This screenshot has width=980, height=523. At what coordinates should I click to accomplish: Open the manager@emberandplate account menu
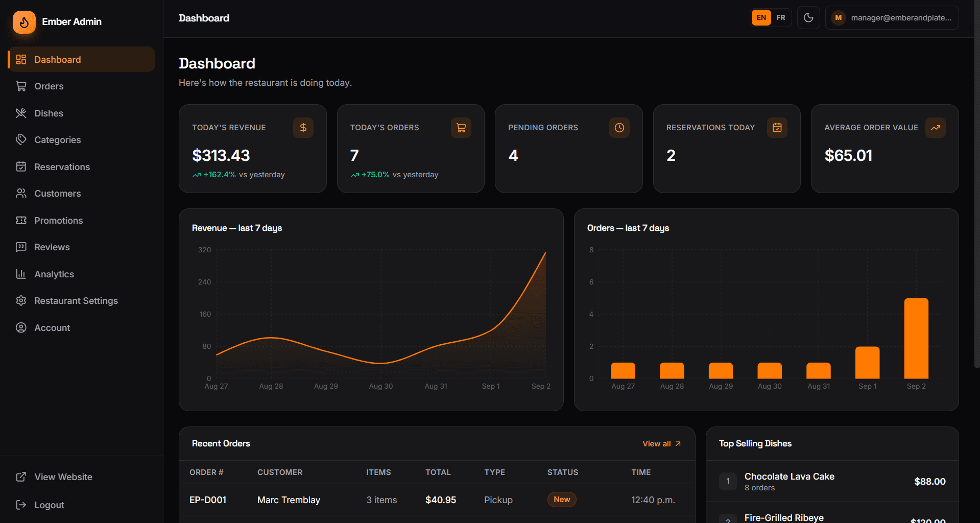892,17
